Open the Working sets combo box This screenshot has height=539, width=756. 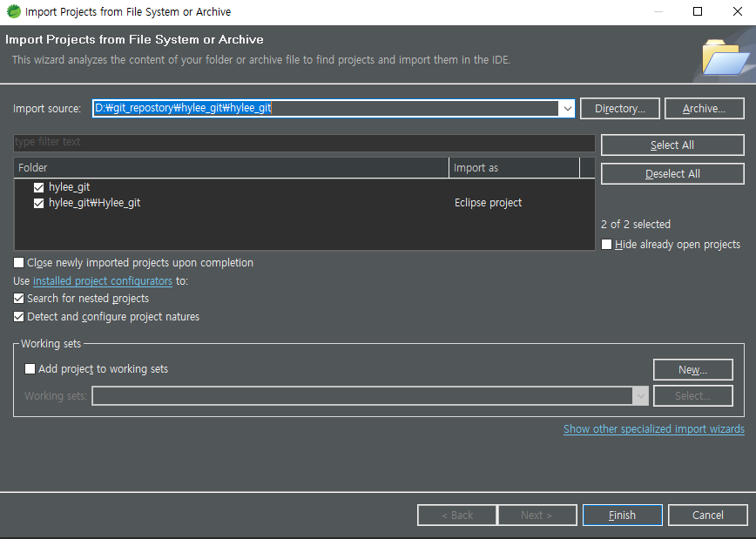[640, 396]
